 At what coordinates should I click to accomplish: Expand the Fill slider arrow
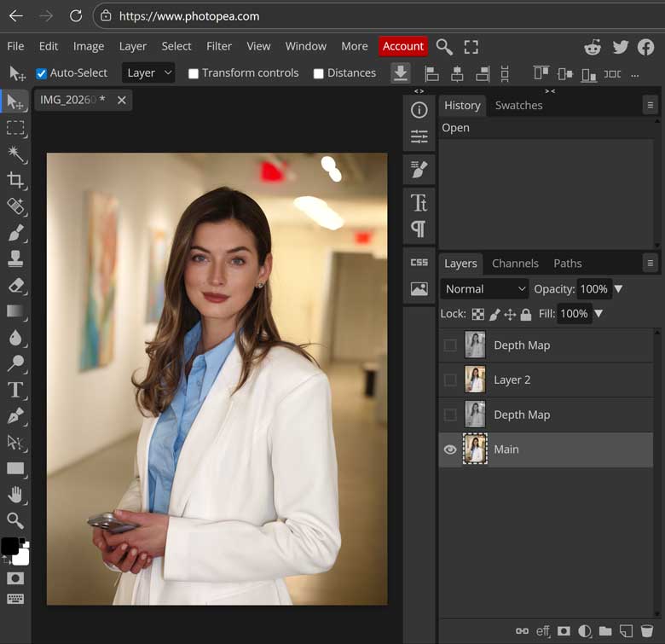(x=598, y=314)
